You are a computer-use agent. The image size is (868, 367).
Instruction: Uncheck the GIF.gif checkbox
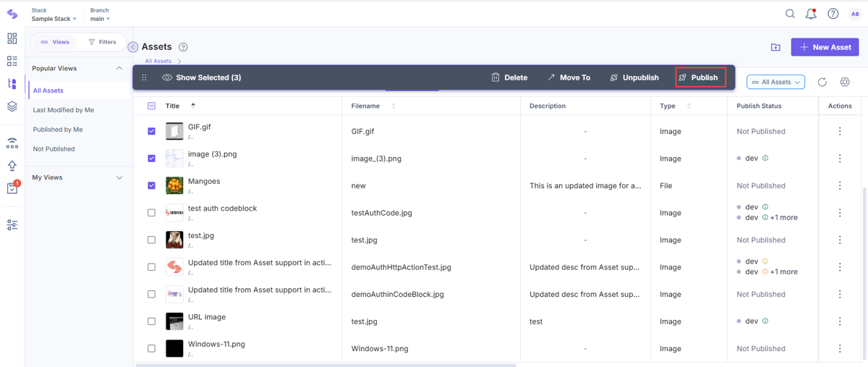pos(151,131)
